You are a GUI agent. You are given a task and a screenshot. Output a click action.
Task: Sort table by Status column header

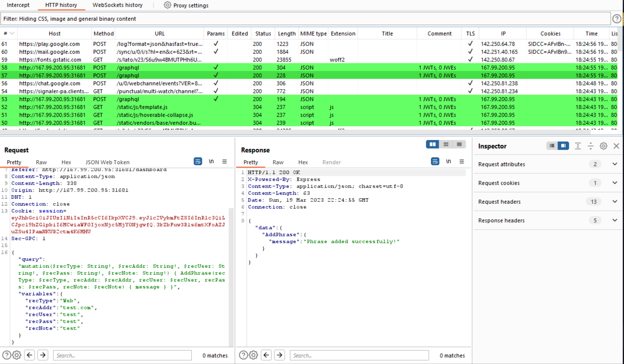[x=263, y=34]
